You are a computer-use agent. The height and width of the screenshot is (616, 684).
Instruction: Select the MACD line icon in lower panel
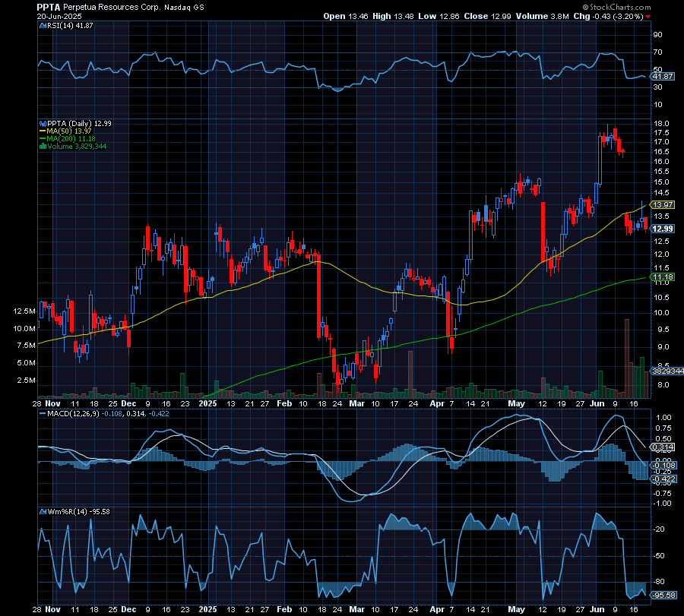click(43, 415)
